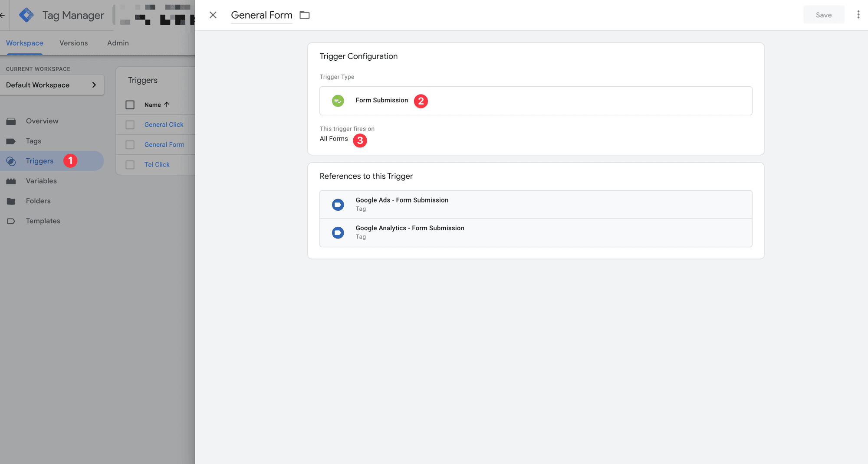This screenshot has height=464, width=868.
Task: Click the Google Ads tag icon
Action: point(338,205)
